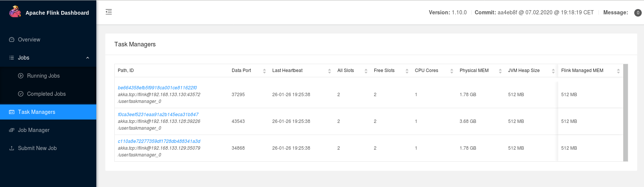Open task manager f0ca3eef5231eaa91a2b145eca31b847
This screenshot has width=644, height=187.
click(158, 115)
